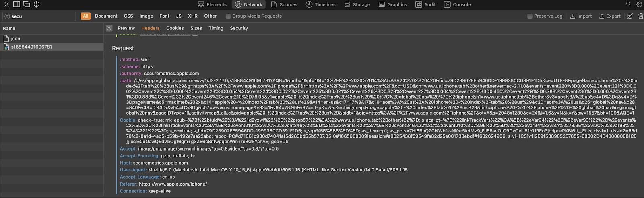Filter requests by Other type
The height and width of the screenshot is (198, 644).
[x=210, y=16]
